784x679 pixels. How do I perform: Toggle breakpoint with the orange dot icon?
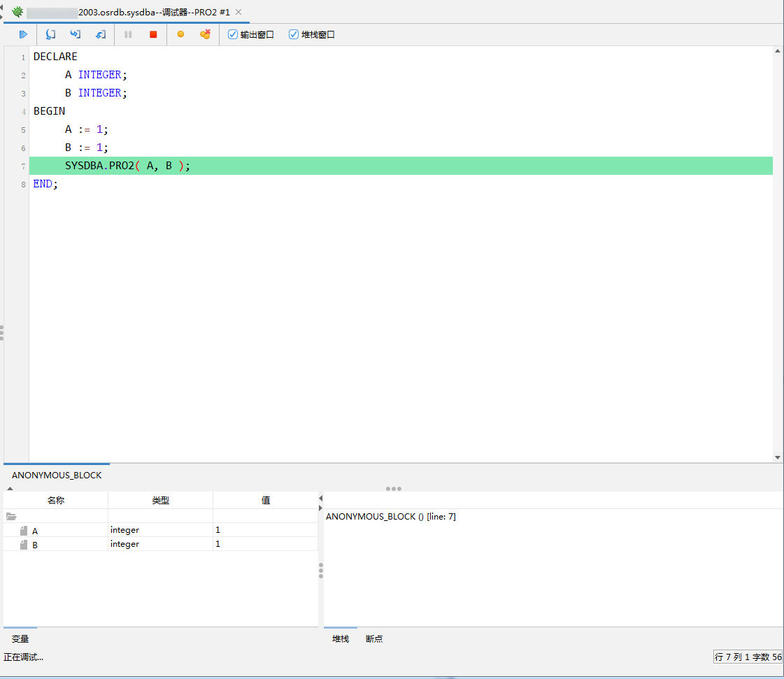[x=180, y=34]
